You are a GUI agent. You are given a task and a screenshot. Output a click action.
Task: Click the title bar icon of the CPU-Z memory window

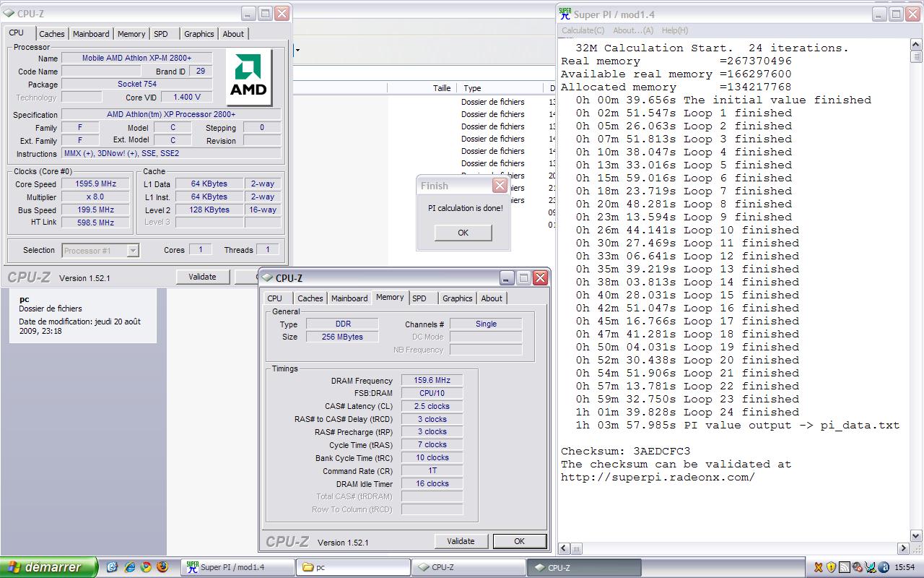click(x=266, y=278)
